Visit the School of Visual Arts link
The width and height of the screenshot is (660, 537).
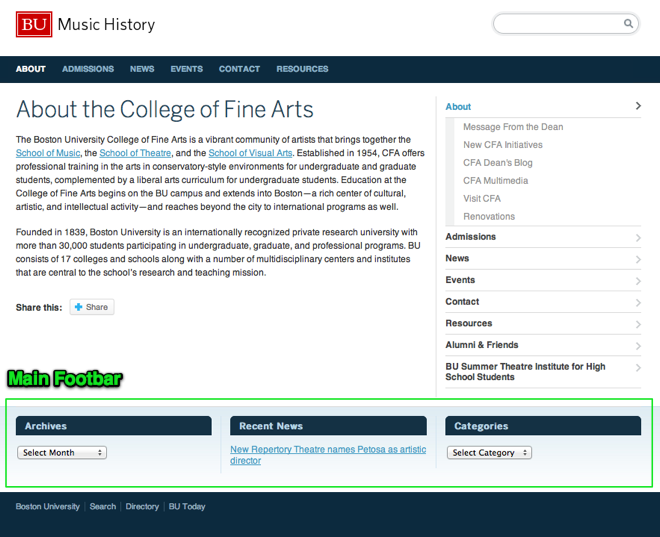[250, 153]
